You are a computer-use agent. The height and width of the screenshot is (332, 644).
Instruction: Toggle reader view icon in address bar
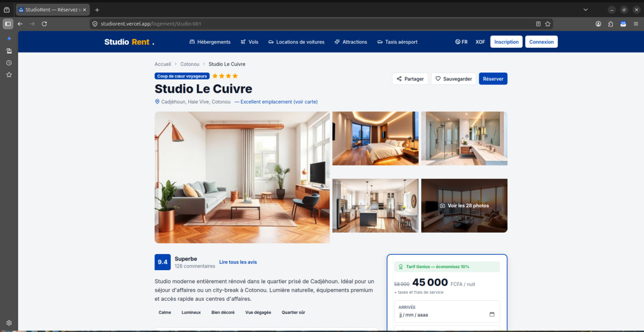pos(538,24)
